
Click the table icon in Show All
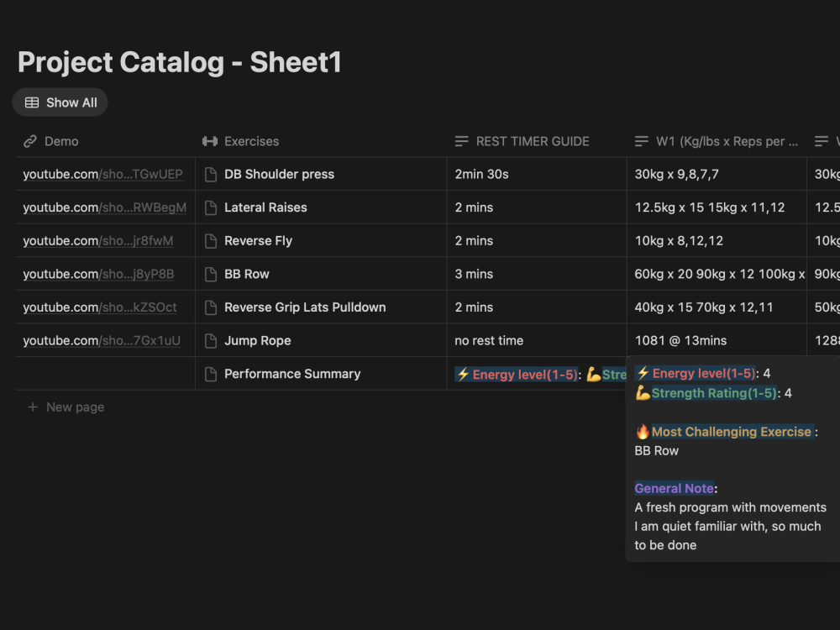click(32, 102)
